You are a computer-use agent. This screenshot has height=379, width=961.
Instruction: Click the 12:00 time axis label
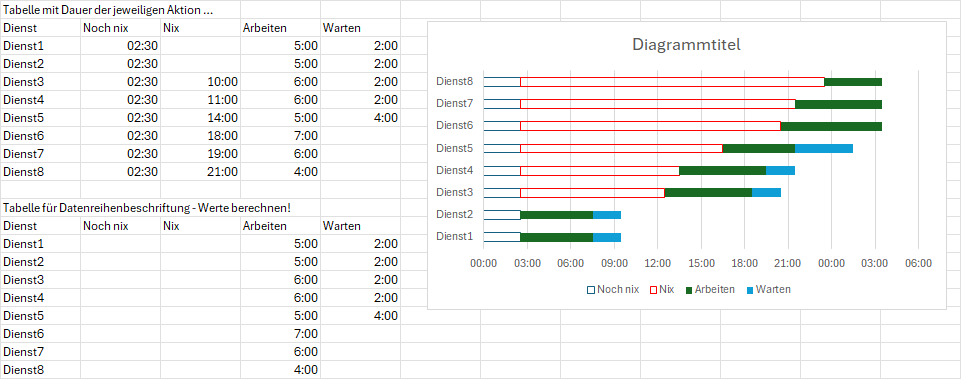657,264
